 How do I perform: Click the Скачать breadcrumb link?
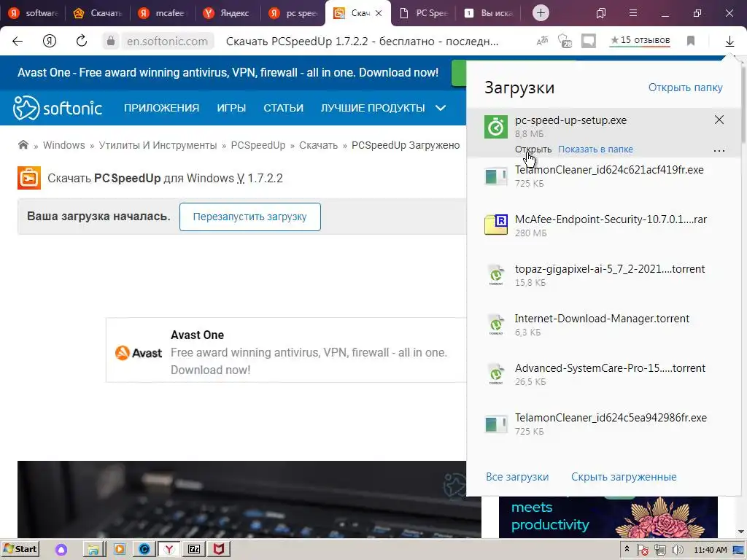coord(318,145)
